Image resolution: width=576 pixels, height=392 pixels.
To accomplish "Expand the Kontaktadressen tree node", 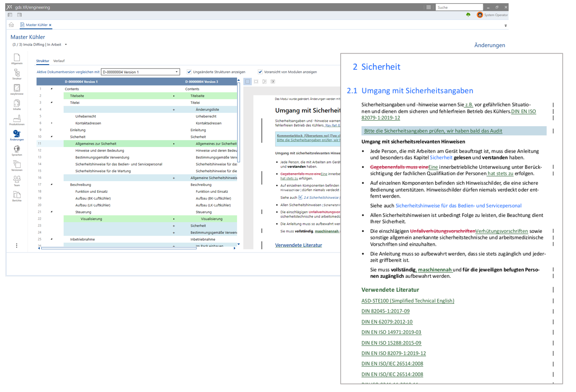I will point(52,123).
